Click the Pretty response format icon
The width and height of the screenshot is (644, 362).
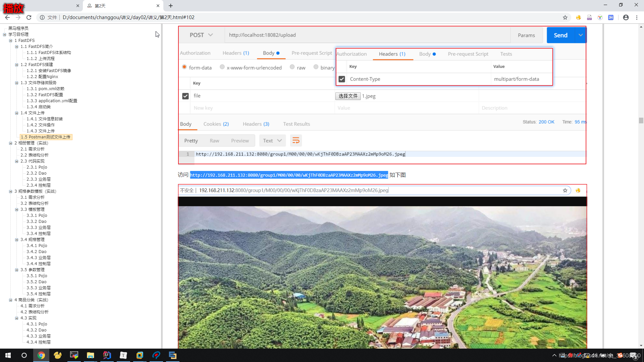191,140
